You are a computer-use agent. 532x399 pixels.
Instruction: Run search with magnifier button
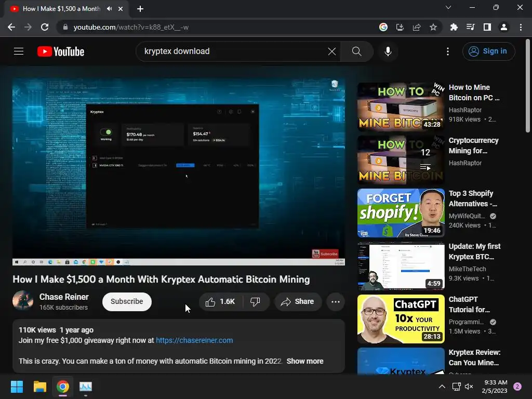click(x=356, y=51)
